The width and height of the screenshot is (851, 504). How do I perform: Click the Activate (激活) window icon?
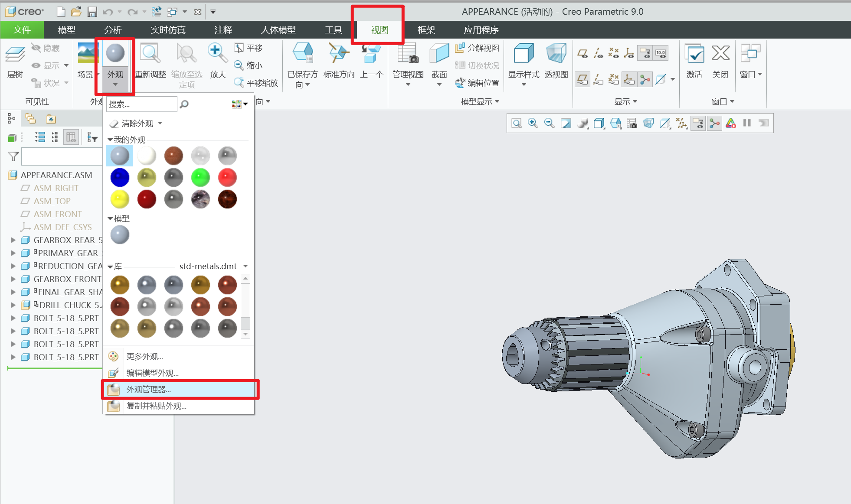(694, 54)
